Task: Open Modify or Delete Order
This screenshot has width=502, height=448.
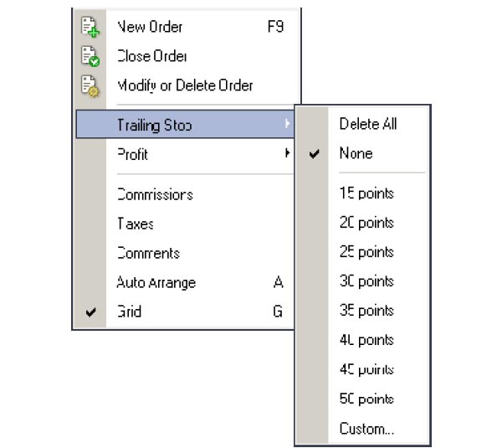Action: [185, 85]
